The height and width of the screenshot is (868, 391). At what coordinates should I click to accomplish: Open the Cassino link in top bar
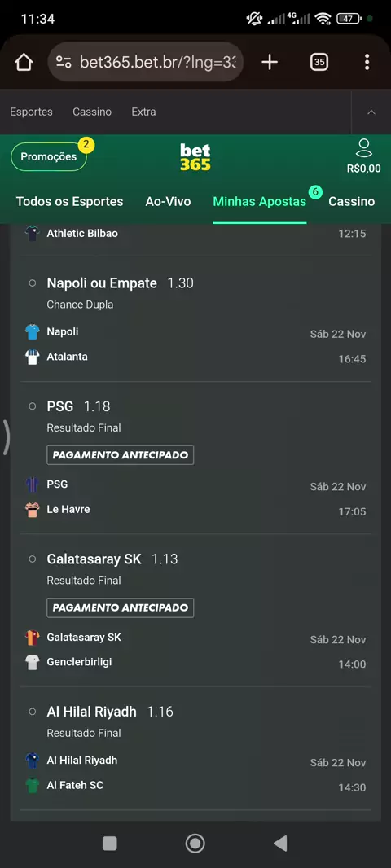tap(92, 112)
